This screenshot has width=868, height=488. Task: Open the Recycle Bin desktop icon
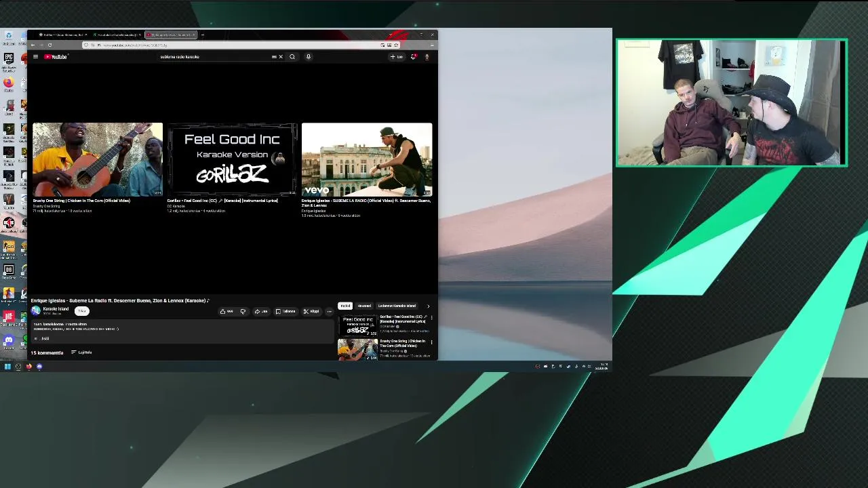point(8,37)
